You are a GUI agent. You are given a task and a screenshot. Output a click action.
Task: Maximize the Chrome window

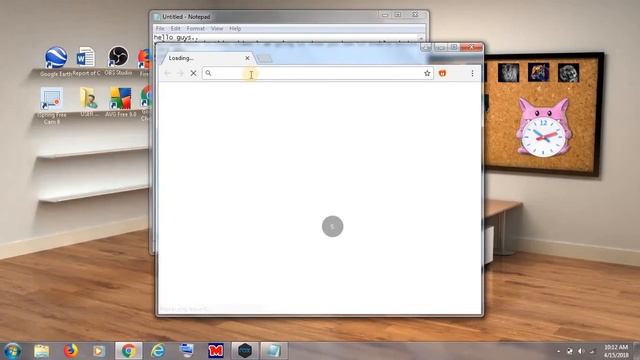tap(453, 48)
